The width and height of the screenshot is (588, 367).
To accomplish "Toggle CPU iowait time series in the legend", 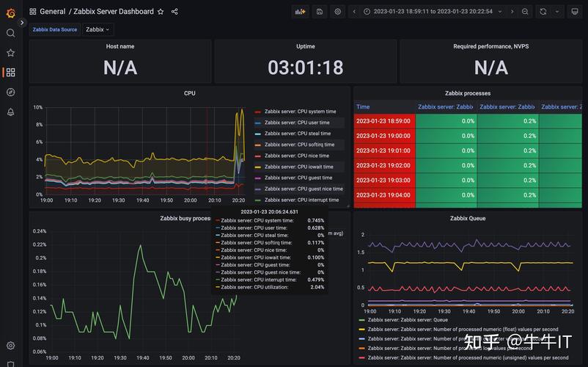I will click(298, 167).
